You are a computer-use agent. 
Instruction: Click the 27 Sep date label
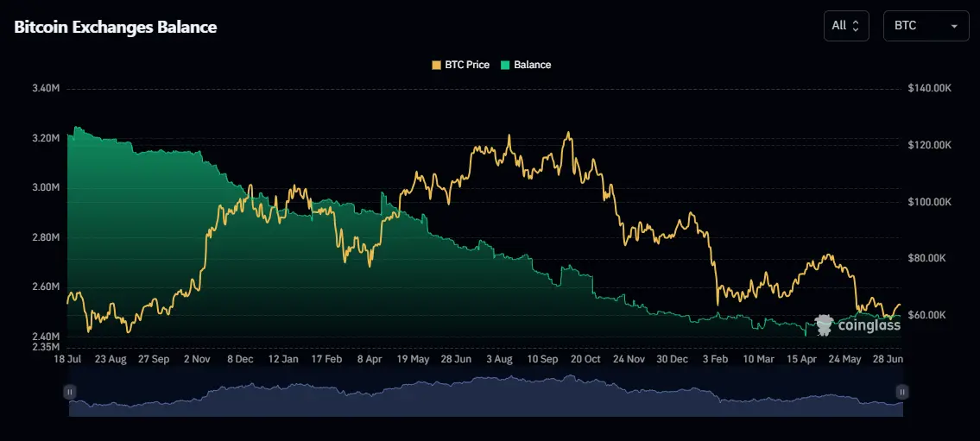pyautogui.click(x=155, y=360)
